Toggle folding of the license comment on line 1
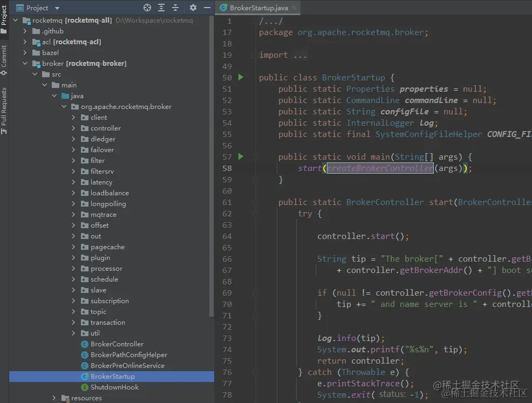532x403 pixels. [255, 22]
